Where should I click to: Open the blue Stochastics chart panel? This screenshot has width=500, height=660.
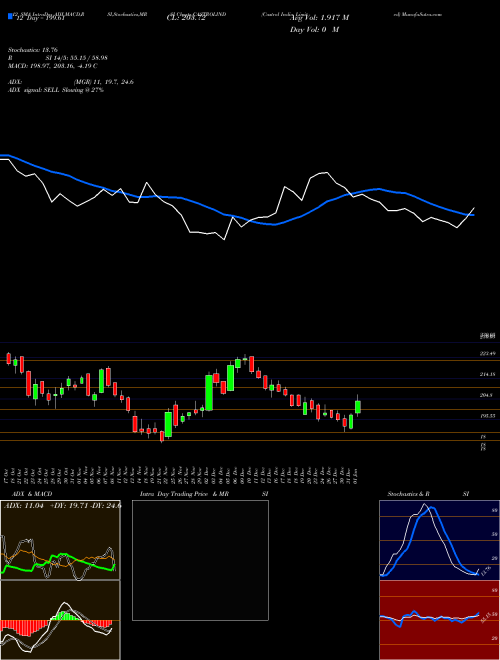[x=439, y=540]
